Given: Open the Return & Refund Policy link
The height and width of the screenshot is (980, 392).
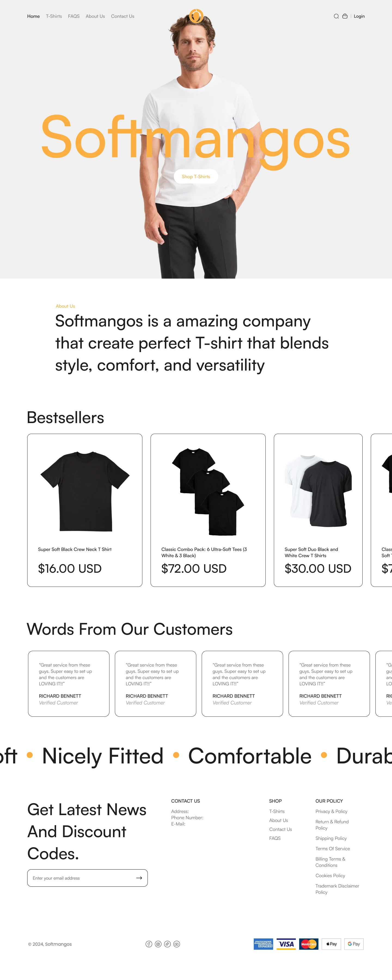Looking at the screenshot, I should 332,825.
